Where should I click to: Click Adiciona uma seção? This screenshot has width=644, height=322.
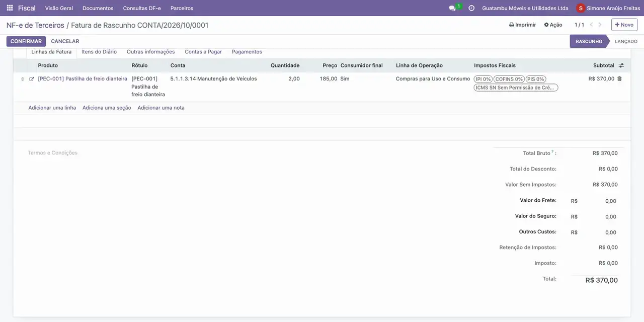pyautogui.click(x=107, y=108)
